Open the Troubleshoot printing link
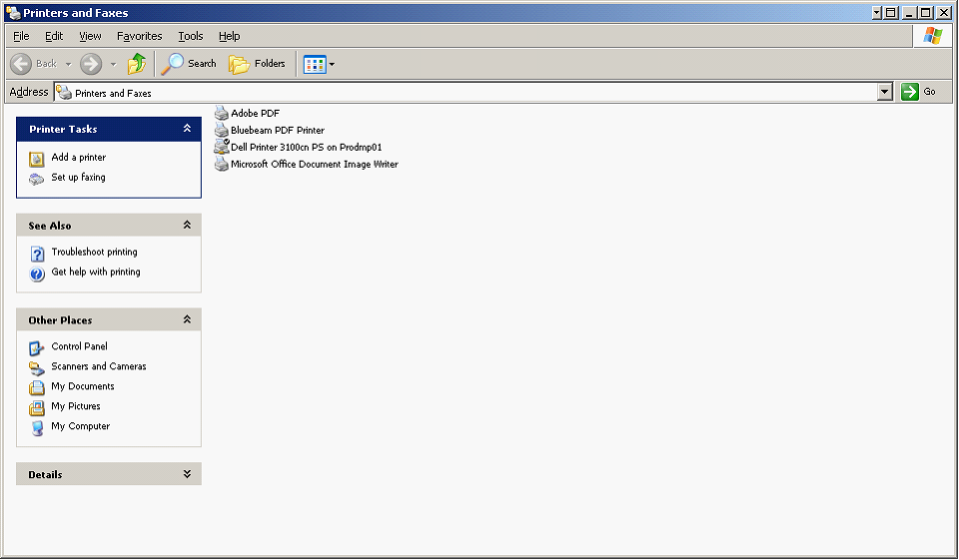 pyautogui.click(x=94, y=253)
